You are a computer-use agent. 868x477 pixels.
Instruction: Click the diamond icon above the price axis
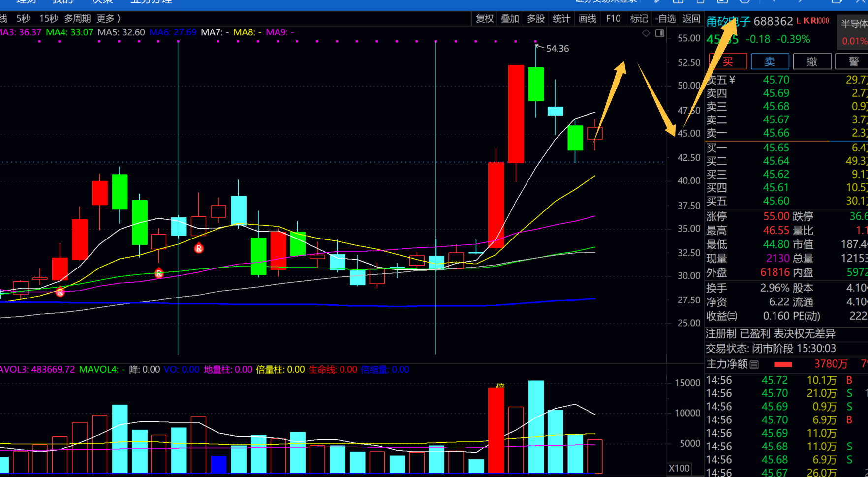(x=646, y=33)
